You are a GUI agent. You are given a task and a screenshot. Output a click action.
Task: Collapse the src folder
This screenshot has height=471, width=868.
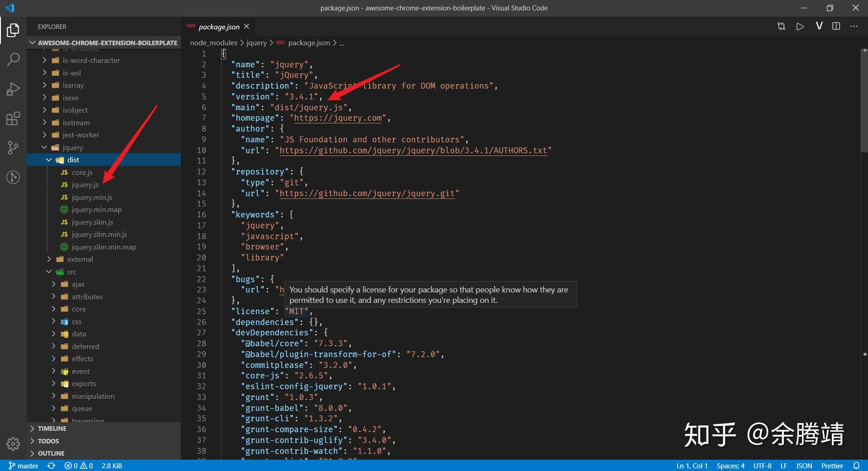pyautogui.click(x=104, y=272)
